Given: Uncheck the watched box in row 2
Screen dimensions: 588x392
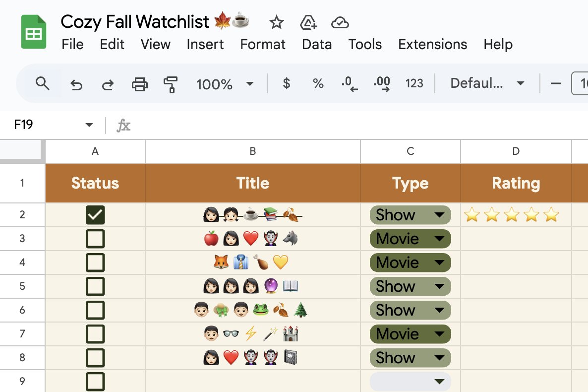Looking at the screenshot, I should pyautogui.click(x=95, y=214).
